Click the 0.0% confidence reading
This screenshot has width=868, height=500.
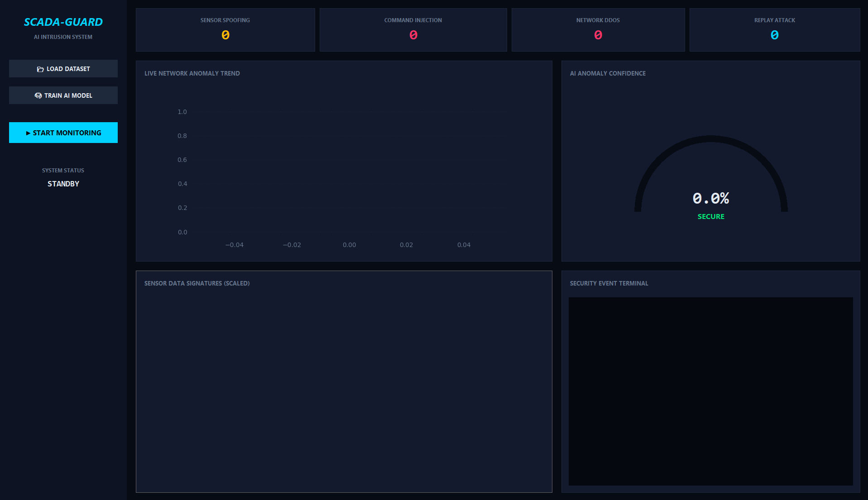pos(711,198)
